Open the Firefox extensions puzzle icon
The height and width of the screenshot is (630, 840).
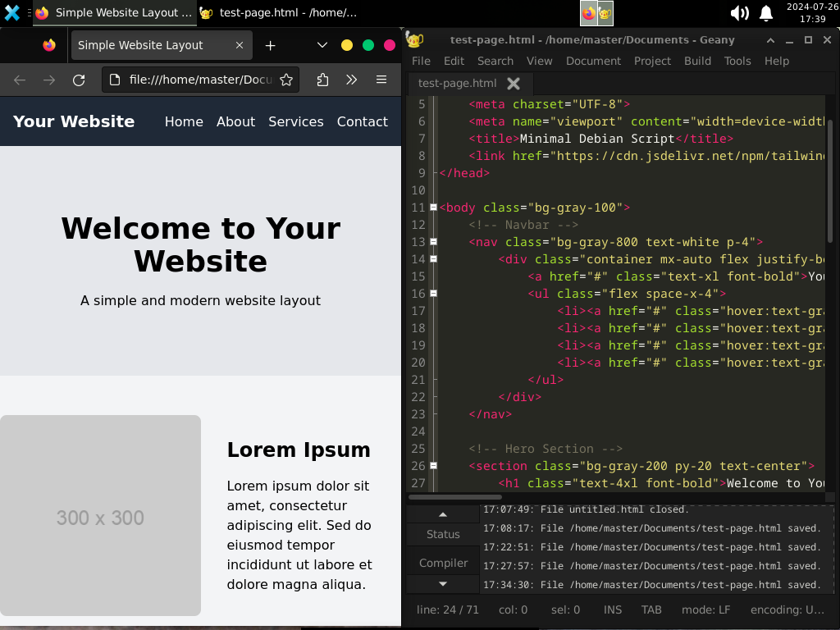tap(322, 80)
